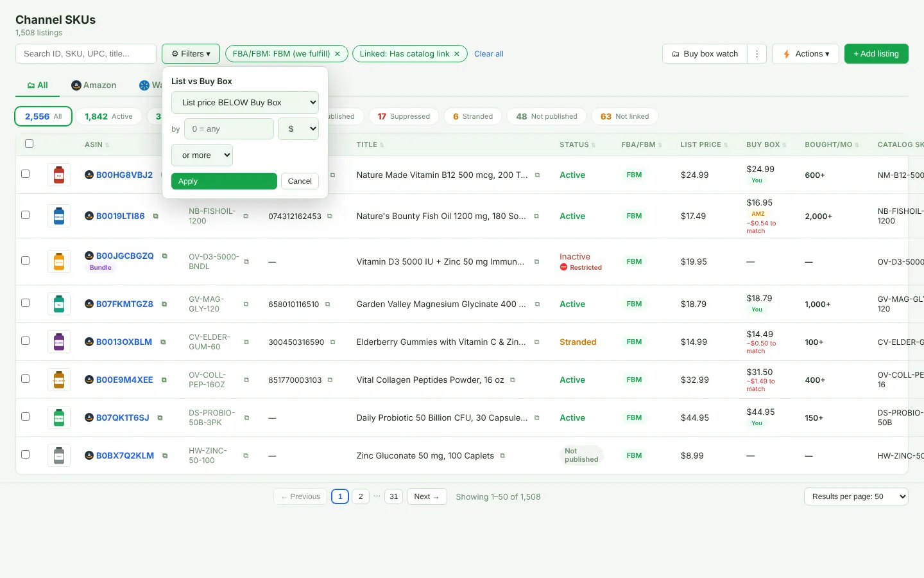This screenshot has height=578, width=924.
Task: Expand List price BELOW Buy Box select
Action: tap(245, 103)
